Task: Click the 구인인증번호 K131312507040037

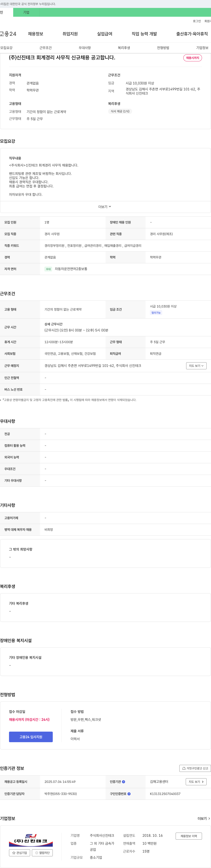Action: [165, 793]
